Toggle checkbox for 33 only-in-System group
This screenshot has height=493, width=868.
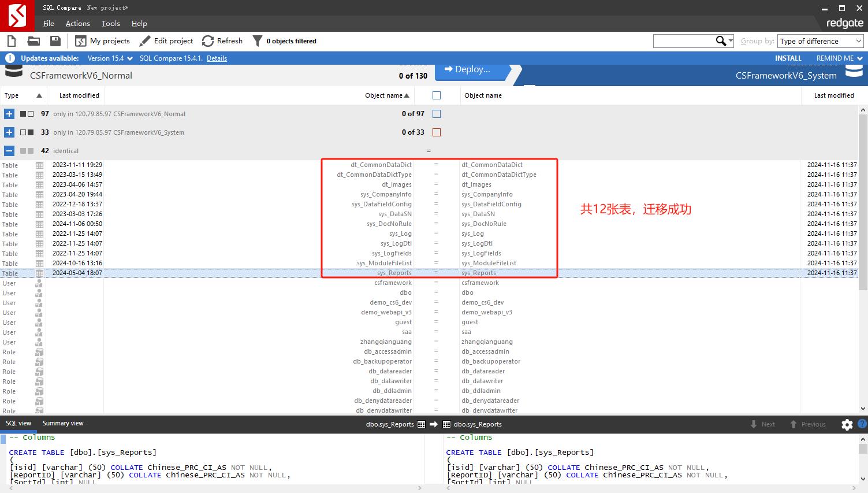point(437,132)
